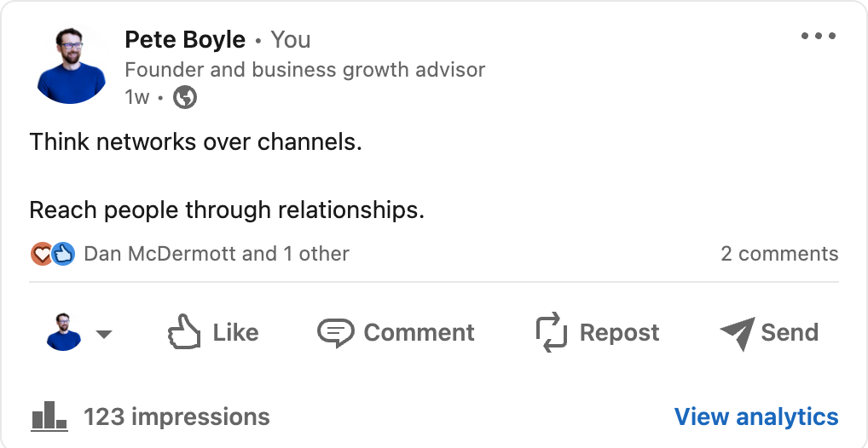
Task: Click the impressions bar chart icon
Action: [49, 416]
